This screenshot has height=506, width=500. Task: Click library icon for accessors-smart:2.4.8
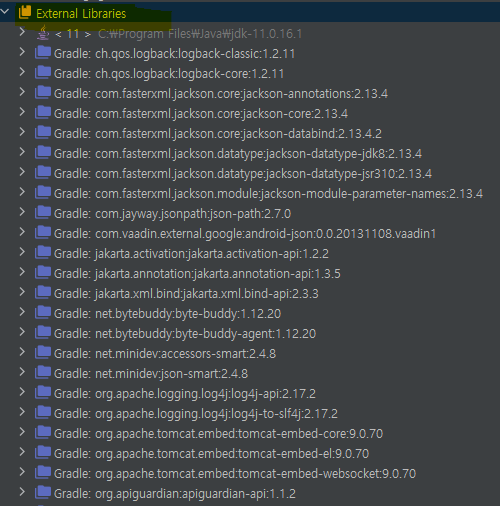pos(43,352)
